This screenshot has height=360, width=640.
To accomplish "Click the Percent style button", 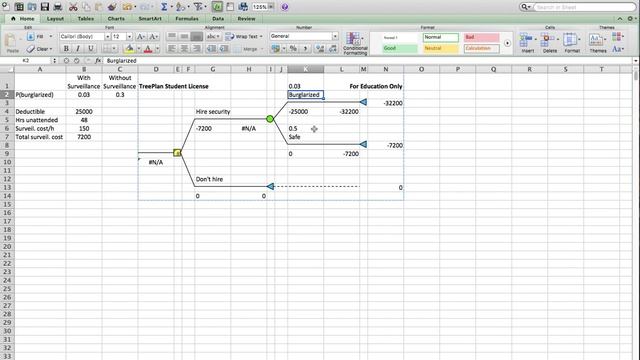I will [293, 49].
